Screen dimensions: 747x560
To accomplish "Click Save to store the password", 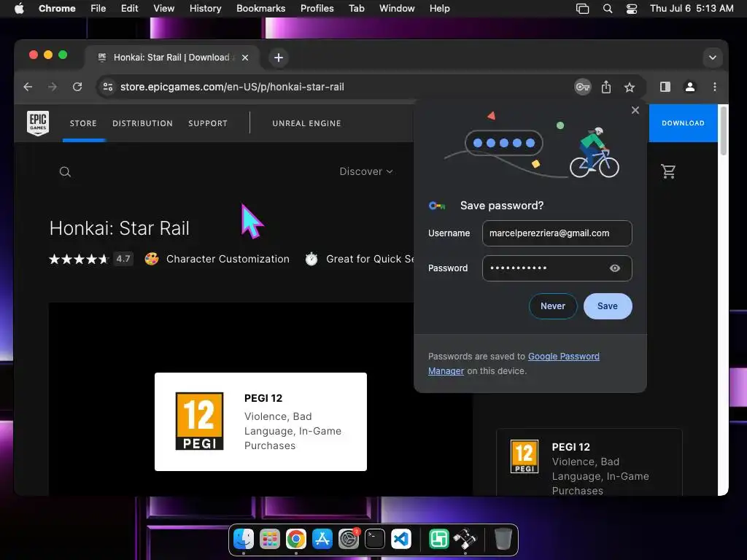I will tap(608, 306).
